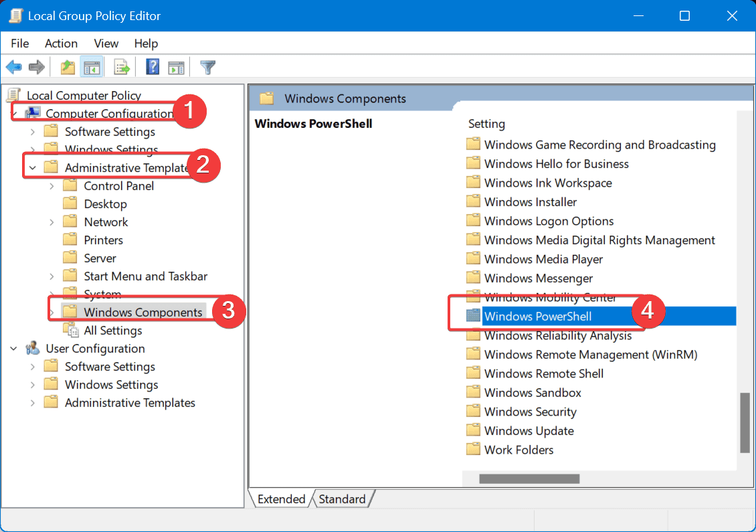
Task: Open the View menu
Action: tap(106, 43)
